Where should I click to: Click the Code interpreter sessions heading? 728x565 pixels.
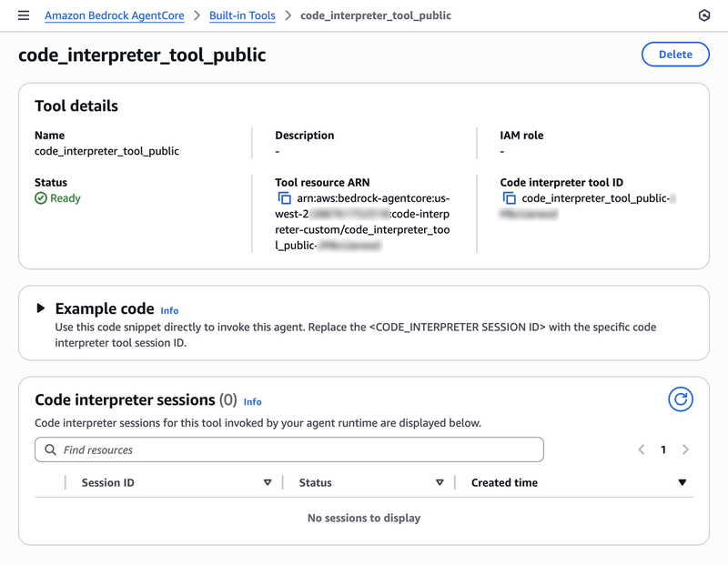point(125,399)
